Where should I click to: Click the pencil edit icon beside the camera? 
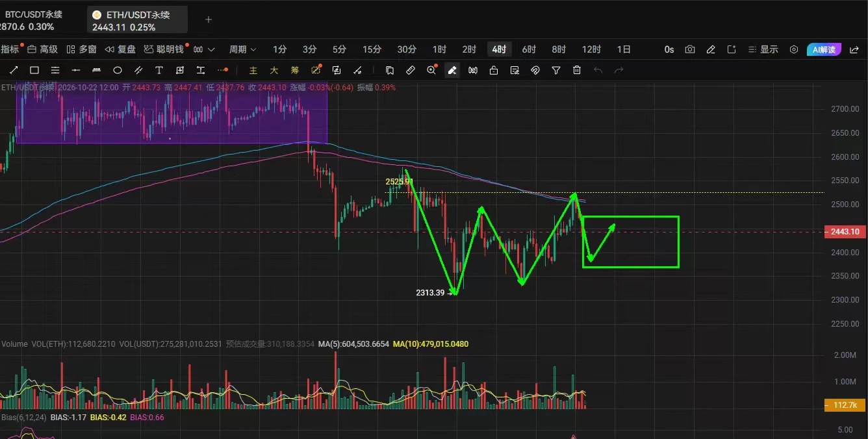(711, 49)
